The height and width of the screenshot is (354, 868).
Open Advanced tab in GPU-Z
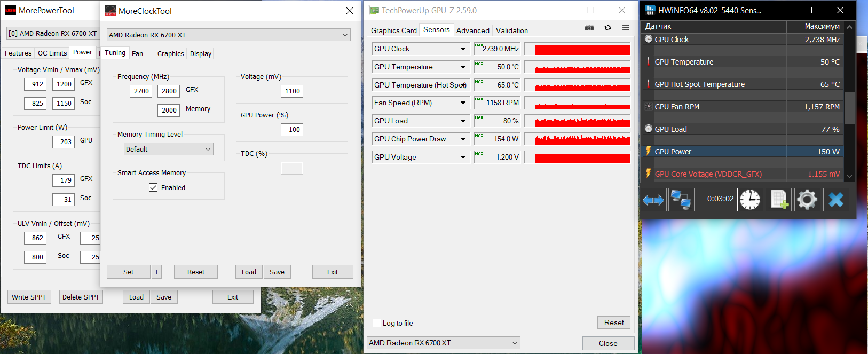(473, 30)
